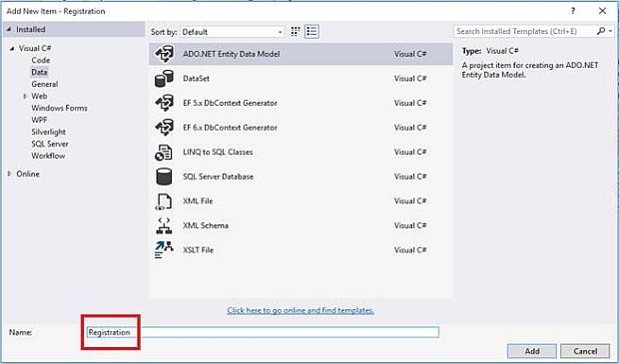
Task: Select the DataSet template name
Action: coord(196,79)
